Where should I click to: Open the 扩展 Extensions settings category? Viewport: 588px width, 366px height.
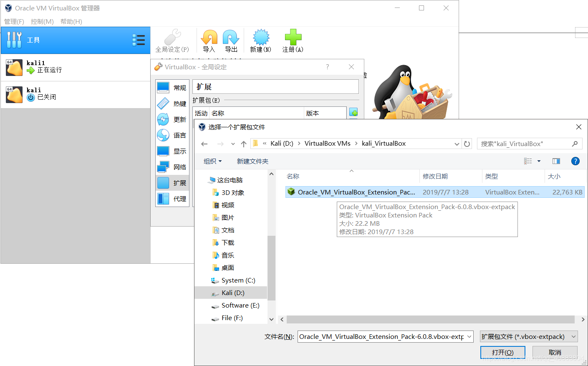pos(172,183)
